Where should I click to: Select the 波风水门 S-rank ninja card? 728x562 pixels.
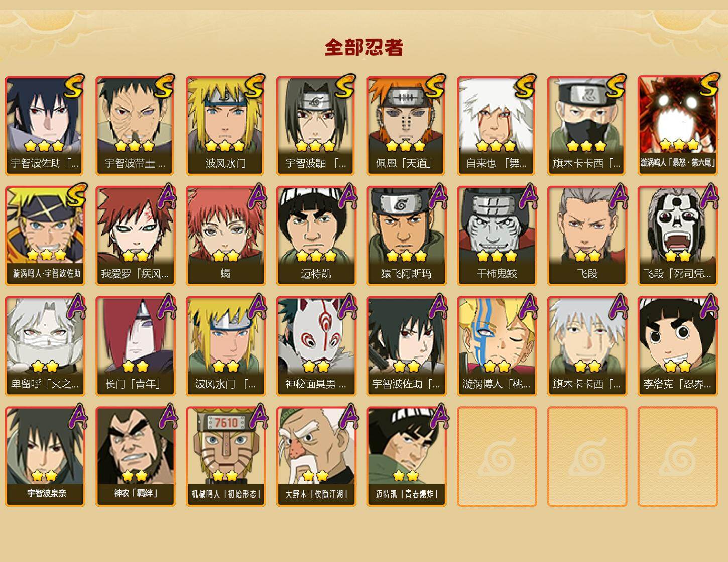(225, 125)
